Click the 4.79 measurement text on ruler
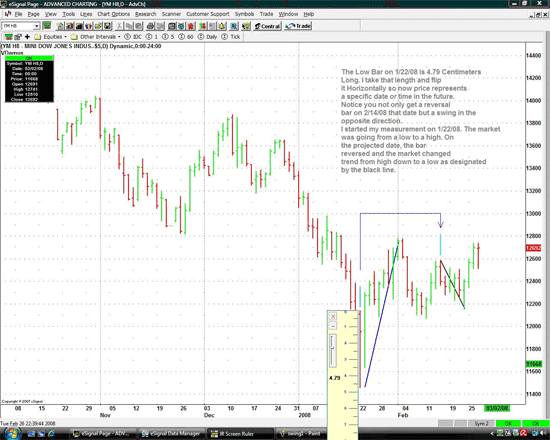 335,378
